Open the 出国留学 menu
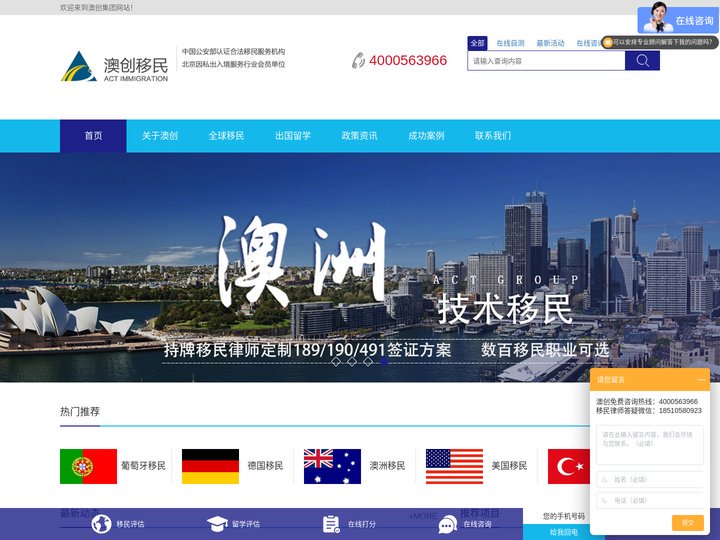Image resolution: width=720 pixels, height=540 pixels. [x=293, y=136]
